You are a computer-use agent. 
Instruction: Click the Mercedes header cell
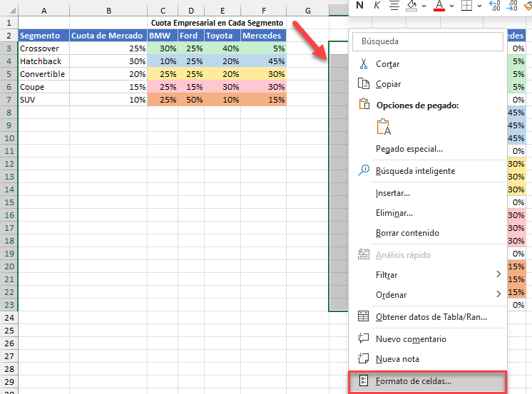(264, 36)
